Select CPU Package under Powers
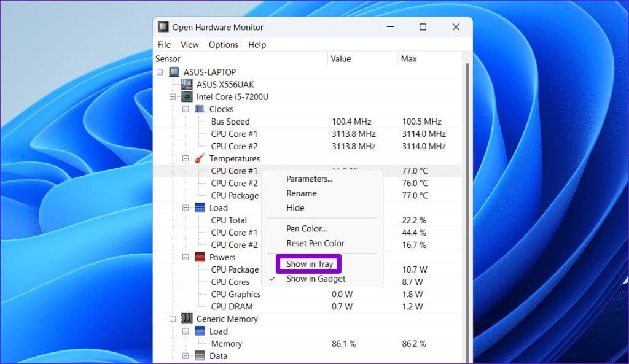Screen dimensions: 629x364 pyautogui.click(x=235, y=269)
